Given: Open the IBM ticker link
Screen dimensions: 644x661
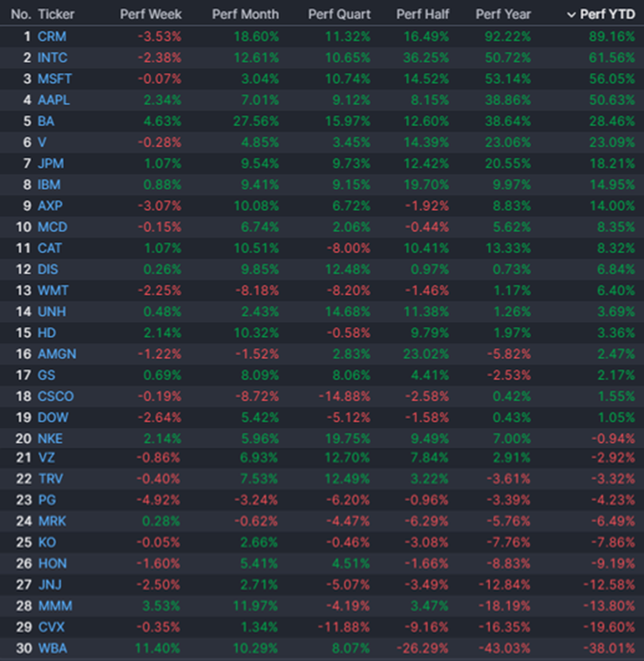Looking at the screenshot, I should tap(49, 185).
